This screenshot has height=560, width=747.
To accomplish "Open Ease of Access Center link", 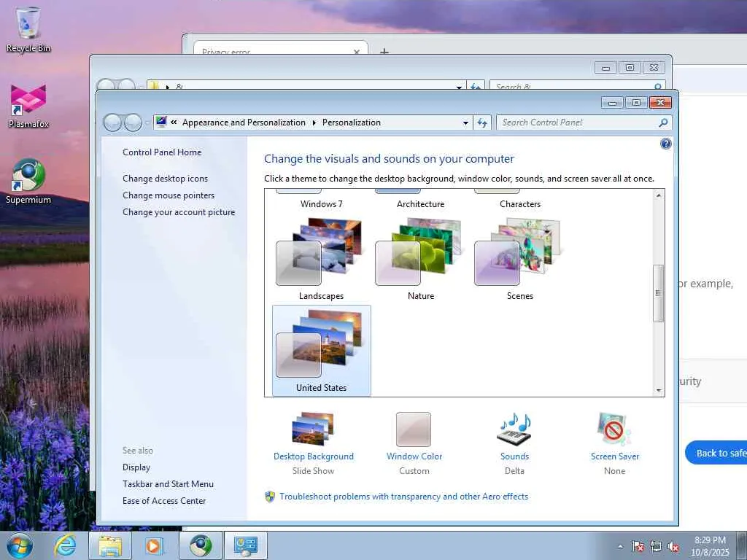I will pyautogui.click(x=164, y=500).
